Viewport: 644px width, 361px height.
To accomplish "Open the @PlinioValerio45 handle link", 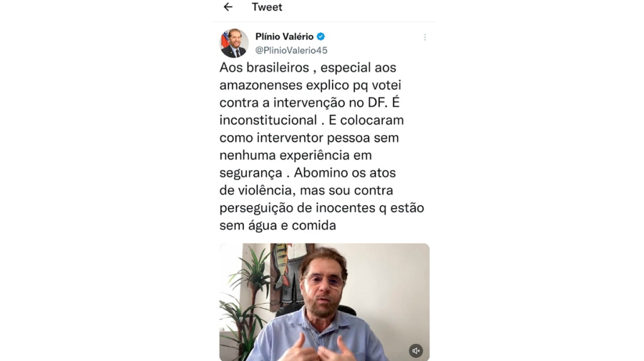I will click(x=291, y=50).
